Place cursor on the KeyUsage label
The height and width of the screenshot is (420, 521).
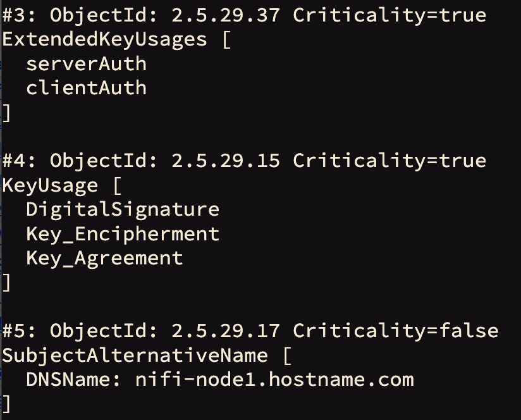pyautogui.click(x=50, y=185)
